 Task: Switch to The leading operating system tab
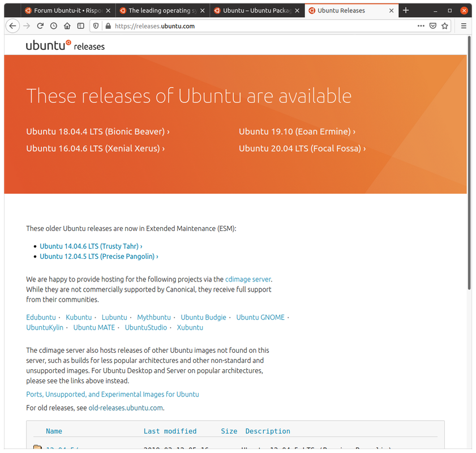click(162, 11)
